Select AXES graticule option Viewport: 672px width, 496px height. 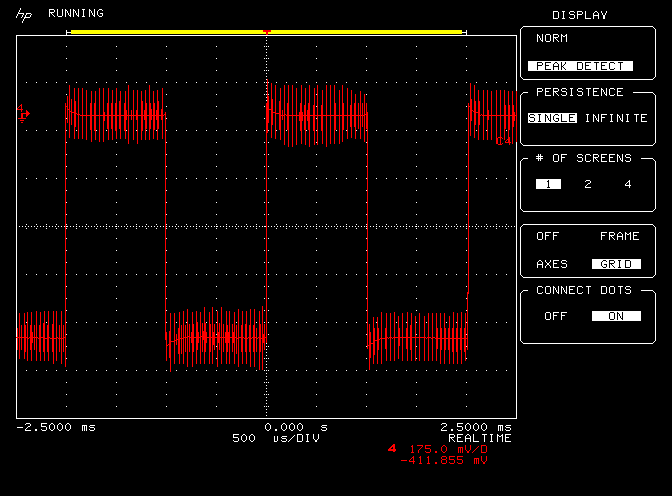coord(551,264)
